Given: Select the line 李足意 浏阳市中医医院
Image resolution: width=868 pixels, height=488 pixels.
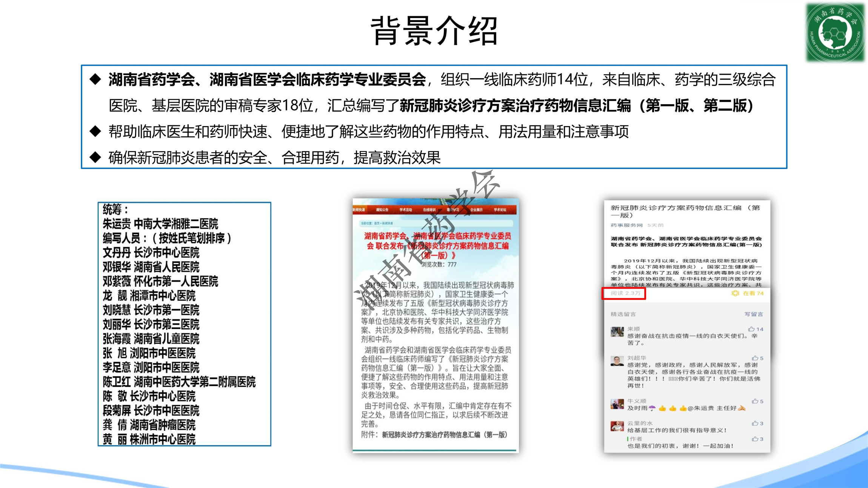Looking at the screenshot, I should click(x=151, y=367).
